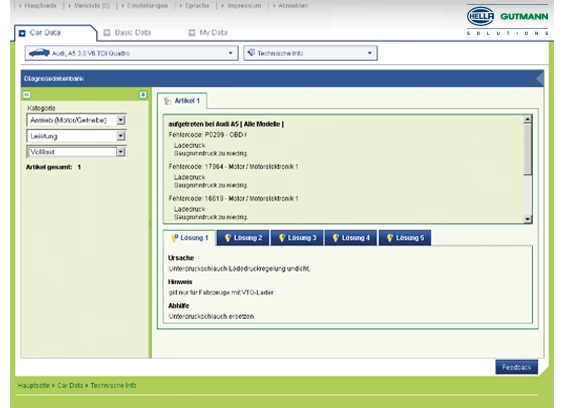The image size is (562, 408).
Task: Open the Volllast dropdown arrow
Action: [121, 152]
